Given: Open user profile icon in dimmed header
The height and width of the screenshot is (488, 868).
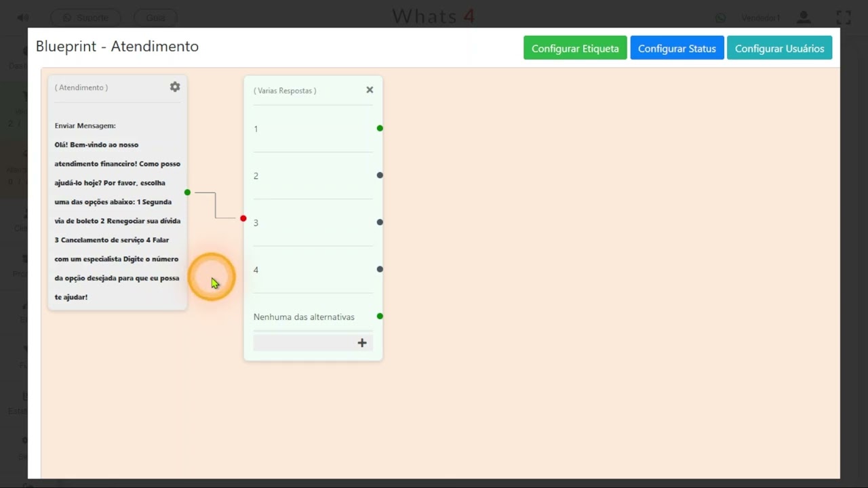Looking at the screenshot, I should click(804, 18).
